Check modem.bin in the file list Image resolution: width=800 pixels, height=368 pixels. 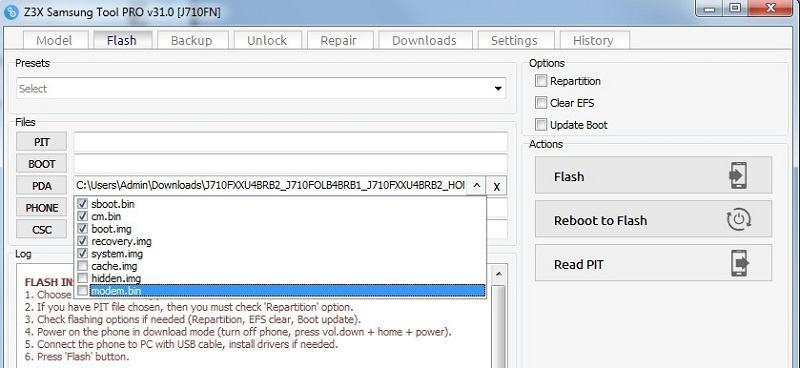(83, 290)
